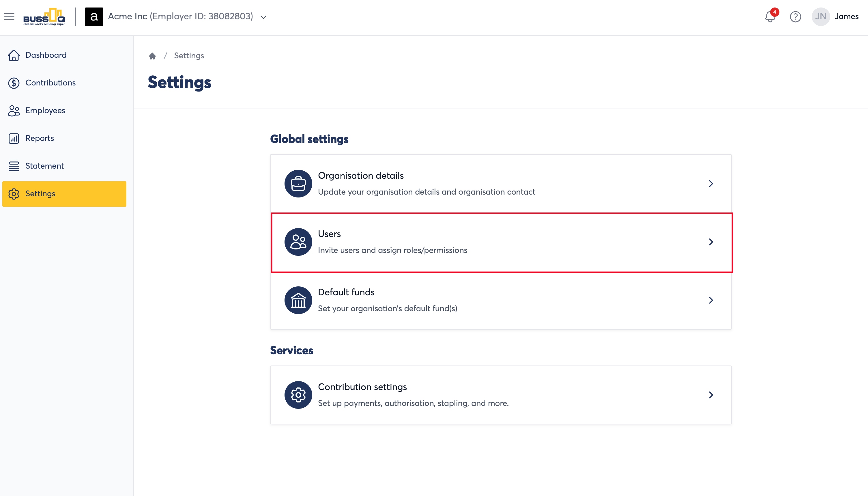This screenshot has width=868, height=496.
Task: Click the Default funds bank icon
Action: point(298,300)
